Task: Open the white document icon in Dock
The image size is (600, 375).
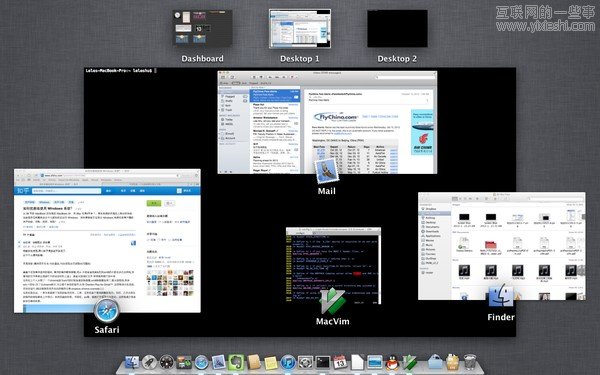Action: [x=357, y=362]
